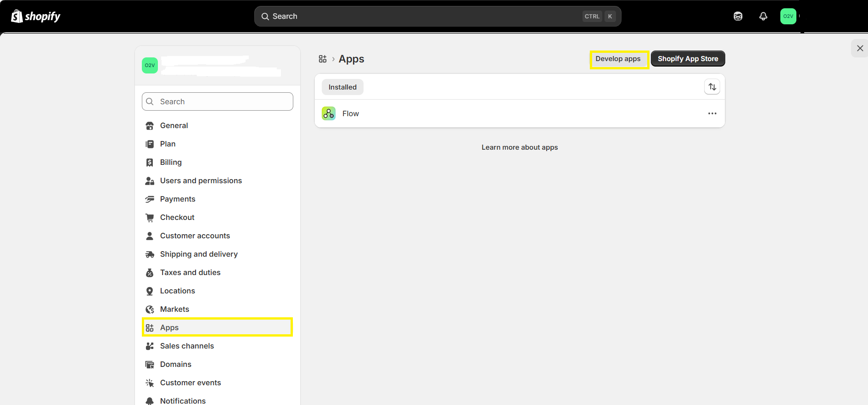The width and height of the screenshot is (868, 405).
Task: Click the Flow app name
Action: click(351, 113)
